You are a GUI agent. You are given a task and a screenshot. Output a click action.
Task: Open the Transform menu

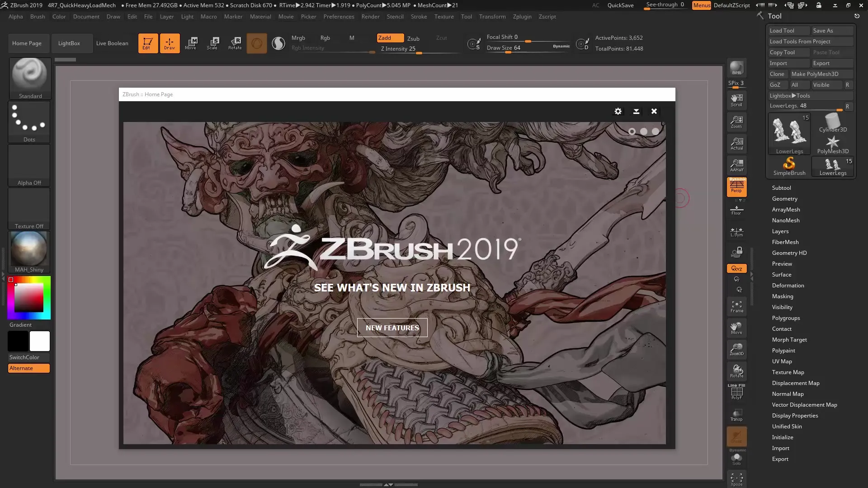tap(492, 17)
